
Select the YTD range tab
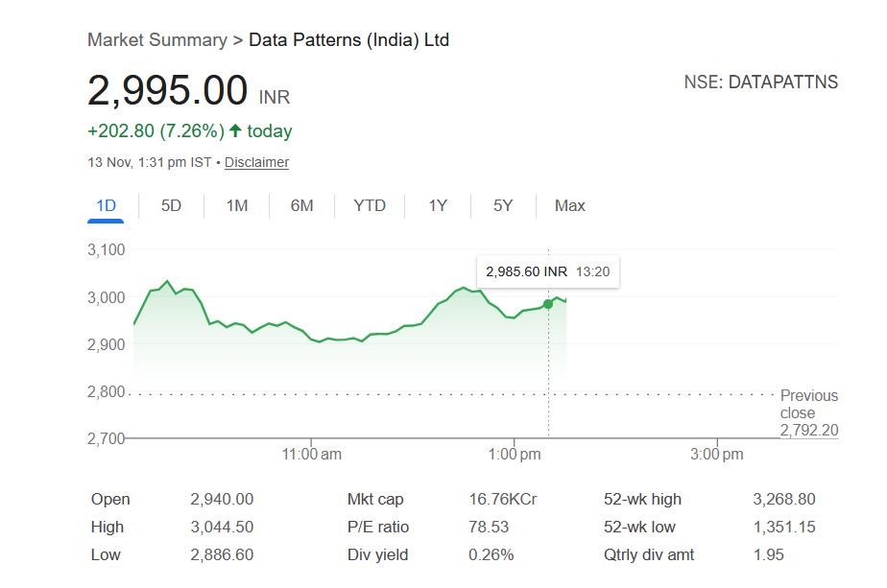[370, 205]
